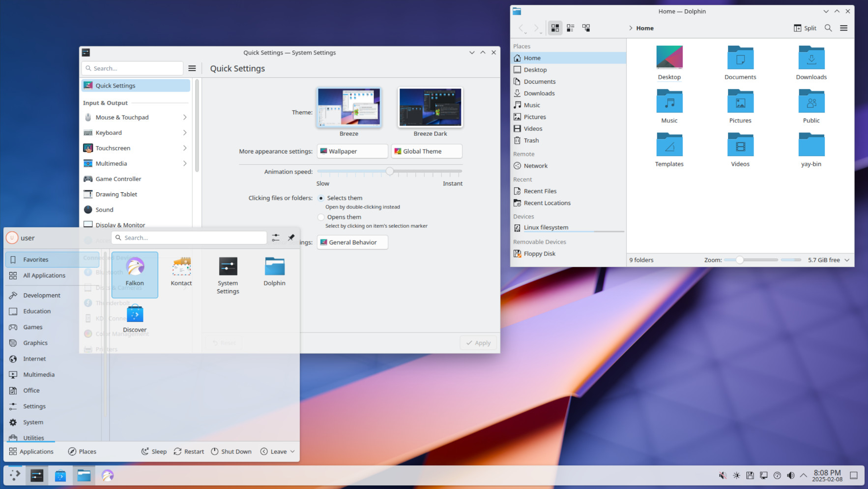Switch Dolphin to Details tree view

click(586, 28)
